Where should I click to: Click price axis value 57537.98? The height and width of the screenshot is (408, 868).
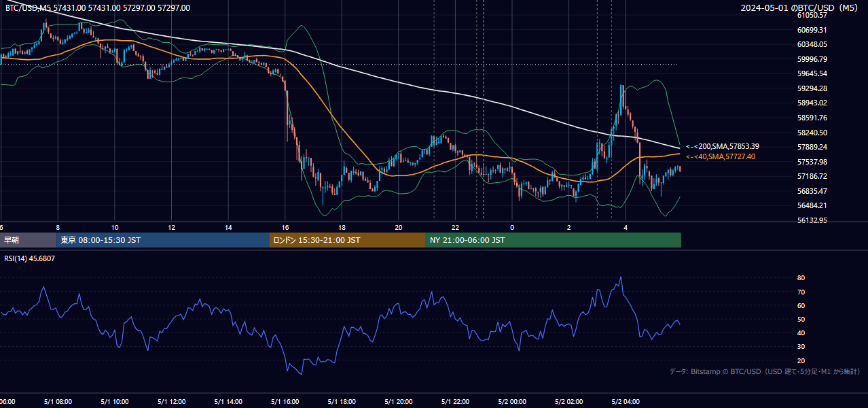point(812,162)
